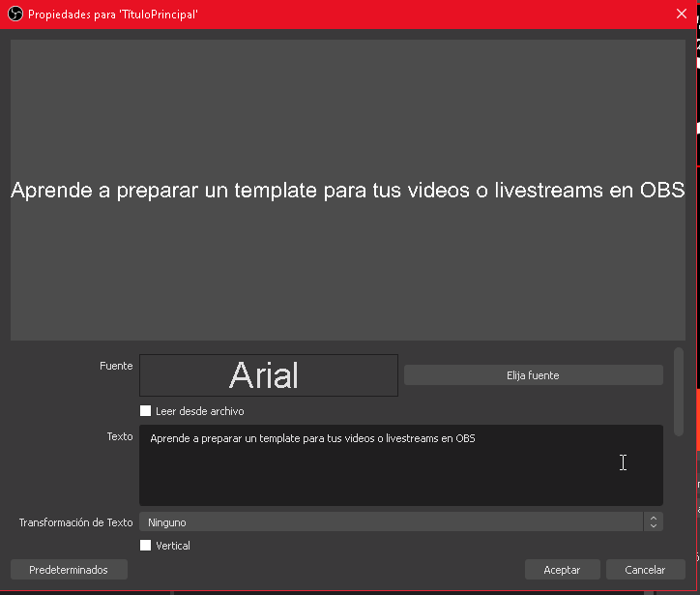
Task: Enable Leer desde archivo checkbox
Action: click(146, 411)
